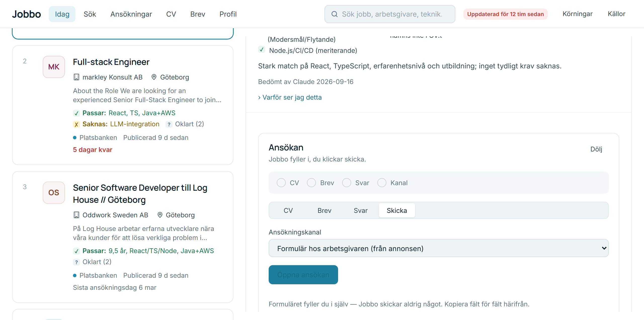Click Platsbanken source dot in Full-stack card
This screenshot has width=644, height=320.
click(x=75, y=138)
